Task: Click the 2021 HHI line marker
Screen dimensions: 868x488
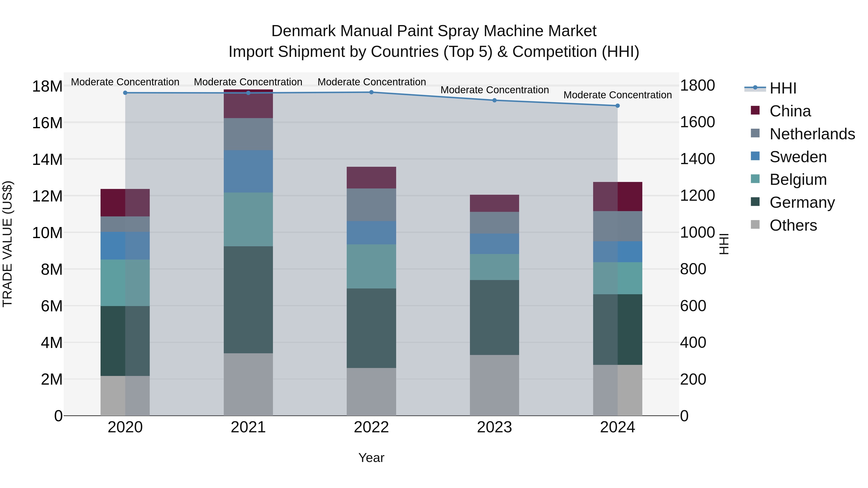Action: coord(248,93)
